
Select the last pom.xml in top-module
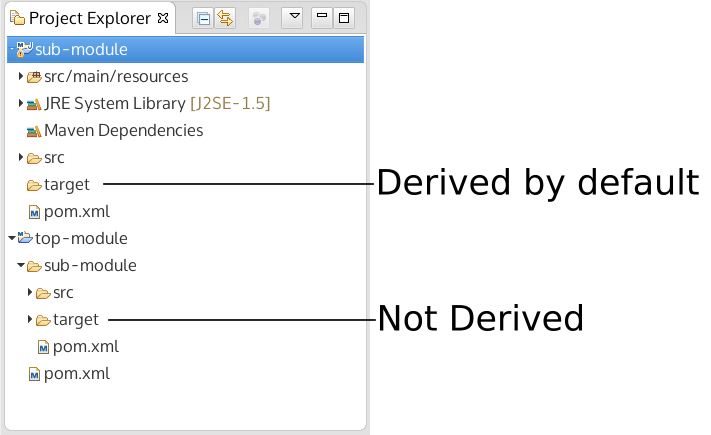pyautogui.click(x=76, y=374)
